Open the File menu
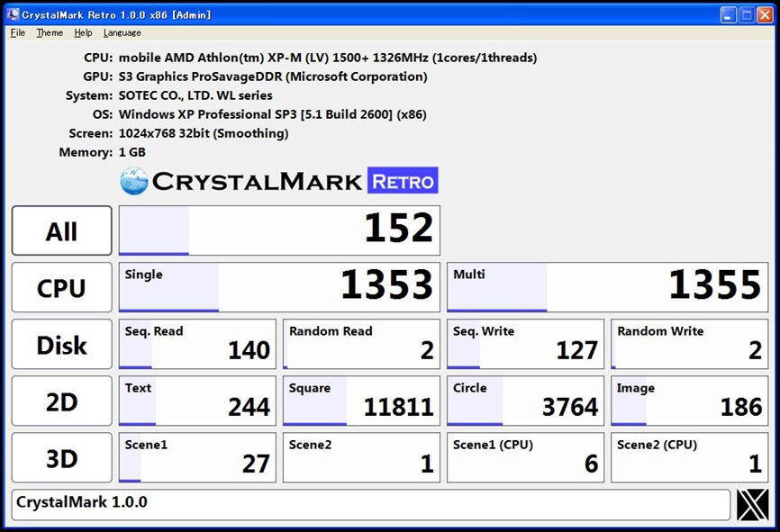Viewport: 780px width, 532px height. 17,32
